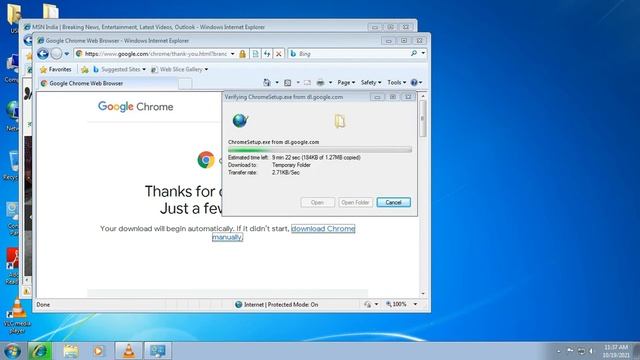Click the 100% zoom level button

[397, 304]
